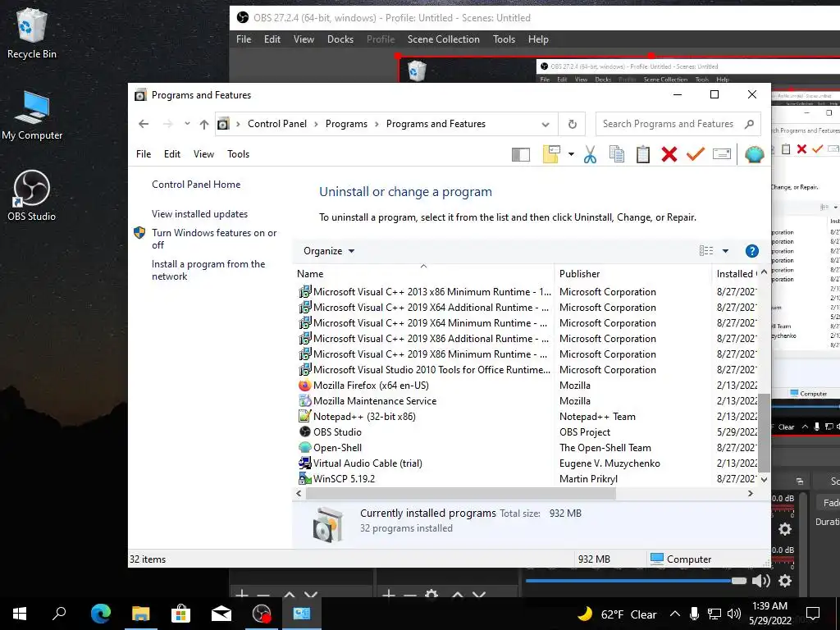
Task: Click the Programs breadcrumb in address bar
Action: [x=347, y=125]
